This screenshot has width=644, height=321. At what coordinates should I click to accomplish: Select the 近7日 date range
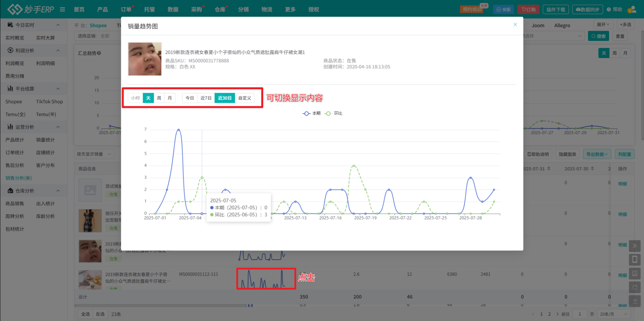point(206,98)
